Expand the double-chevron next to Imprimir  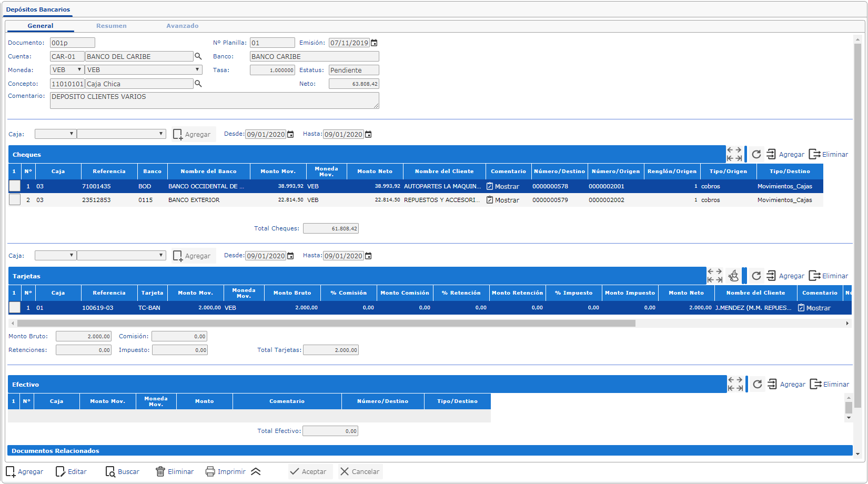coord(256,471)
